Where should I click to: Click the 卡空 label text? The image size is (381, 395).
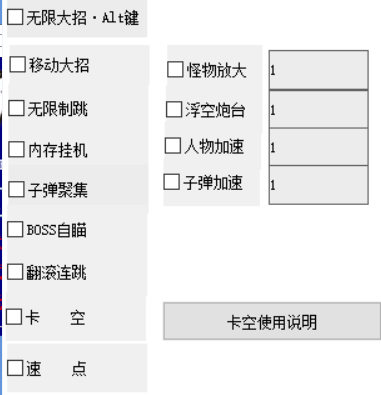point(55,317)
